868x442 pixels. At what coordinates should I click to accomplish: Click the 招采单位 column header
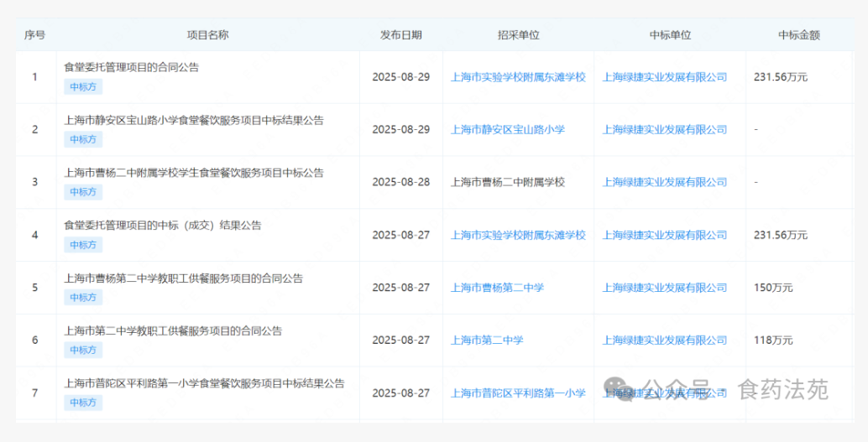pos(518,35)
